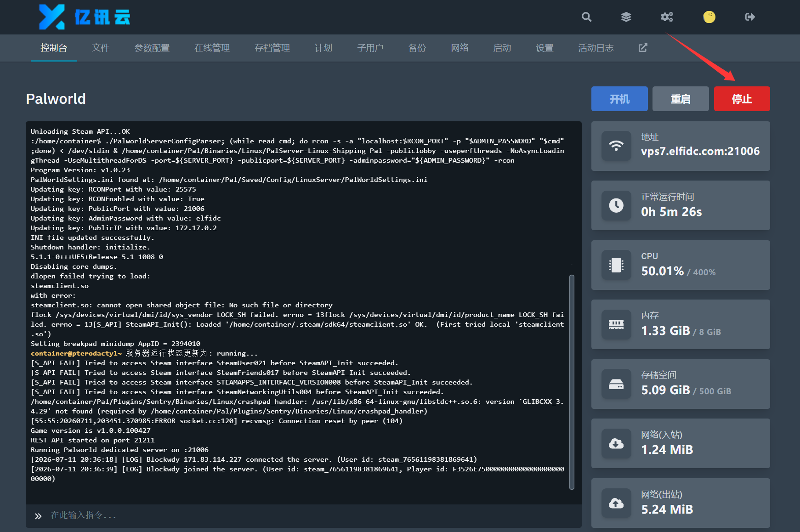Screen dimensions: 800x532
Task: Click the Palworld server title
Action: coord(56,99)
